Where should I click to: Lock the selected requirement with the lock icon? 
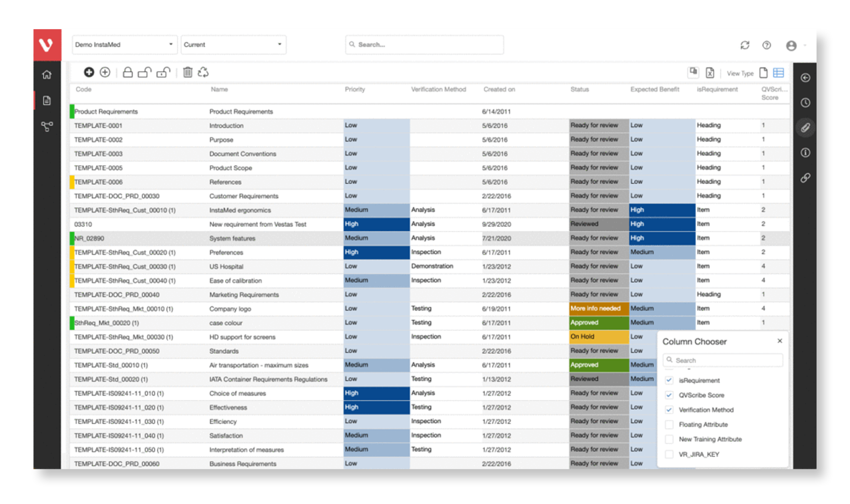tap(128, 72)
